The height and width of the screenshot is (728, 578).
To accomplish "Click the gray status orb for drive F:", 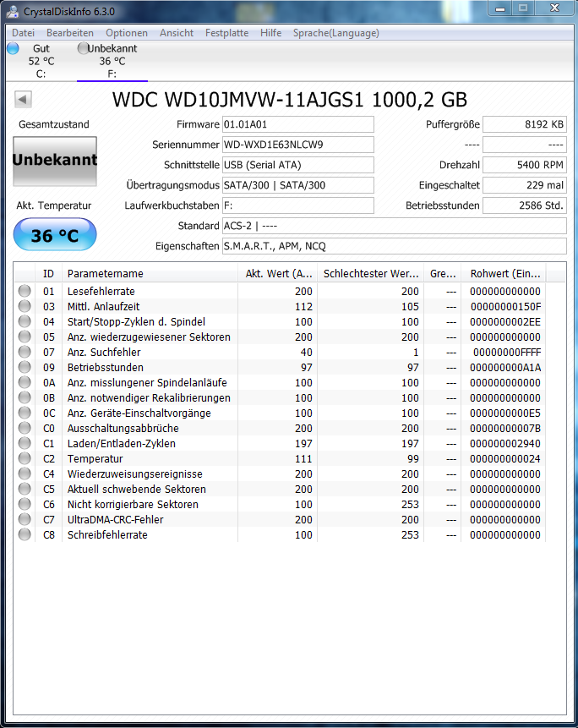I will tap(84, 48).
